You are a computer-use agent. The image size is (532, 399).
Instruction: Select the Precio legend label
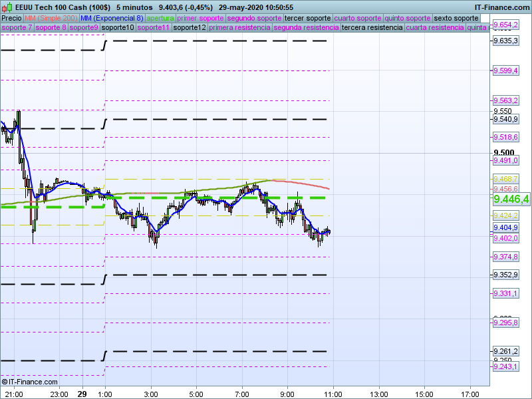pos(11,18)
